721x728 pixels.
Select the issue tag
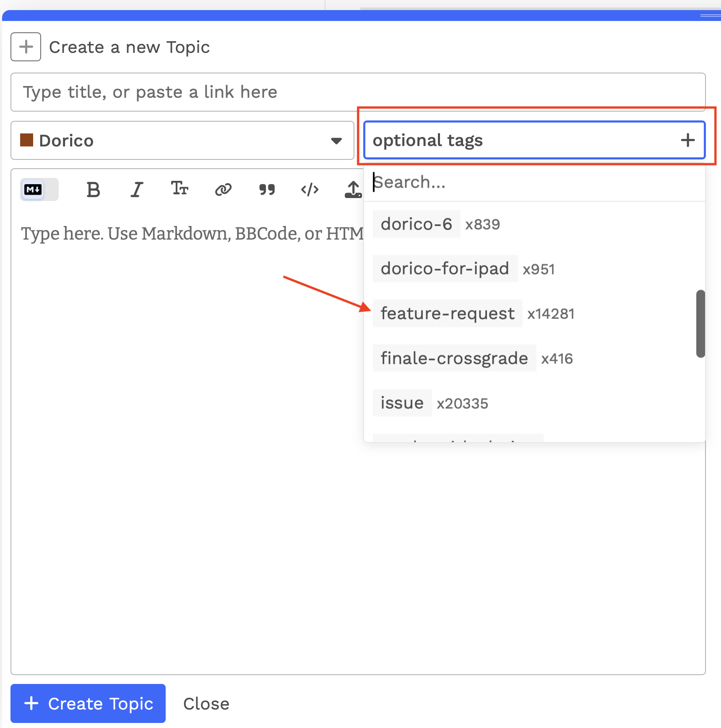402,403
